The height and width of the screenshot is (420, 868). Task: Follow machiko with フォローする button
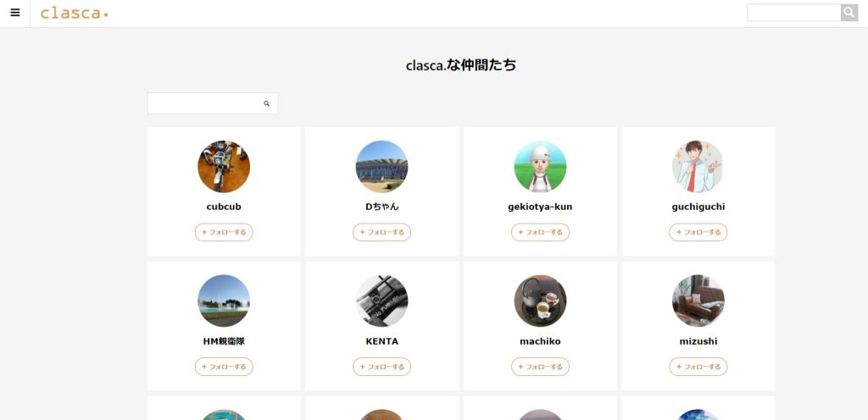point(540,367)
